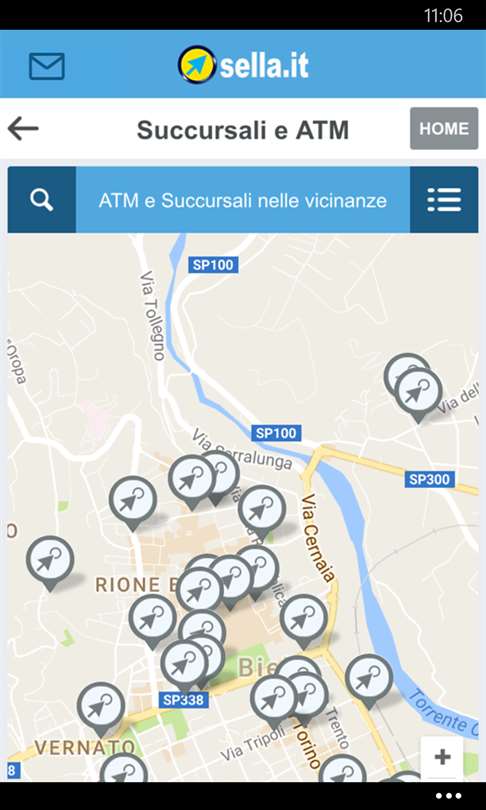Tap the SP300 road badge

[430, 479]
